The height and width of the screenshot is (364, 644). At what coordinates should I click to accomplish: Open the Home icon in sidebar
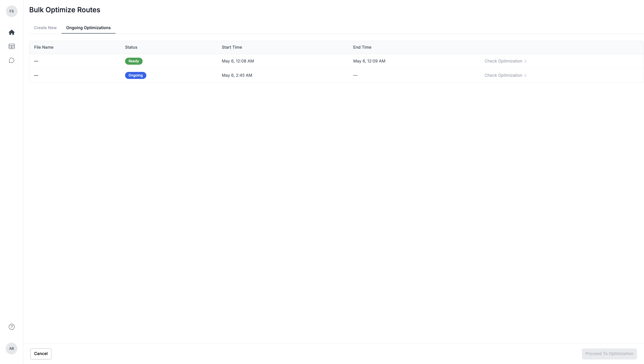(11, 32)
